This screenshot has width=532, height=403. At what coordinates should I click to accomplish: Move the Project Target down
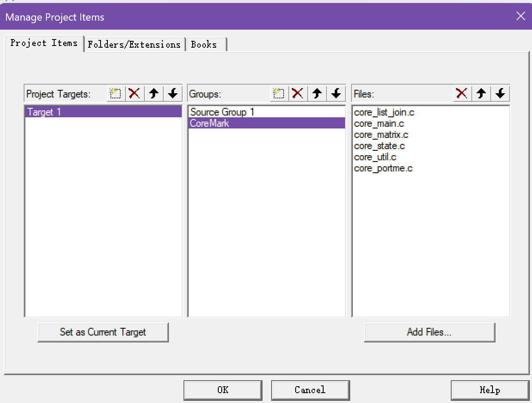(173, 93)
